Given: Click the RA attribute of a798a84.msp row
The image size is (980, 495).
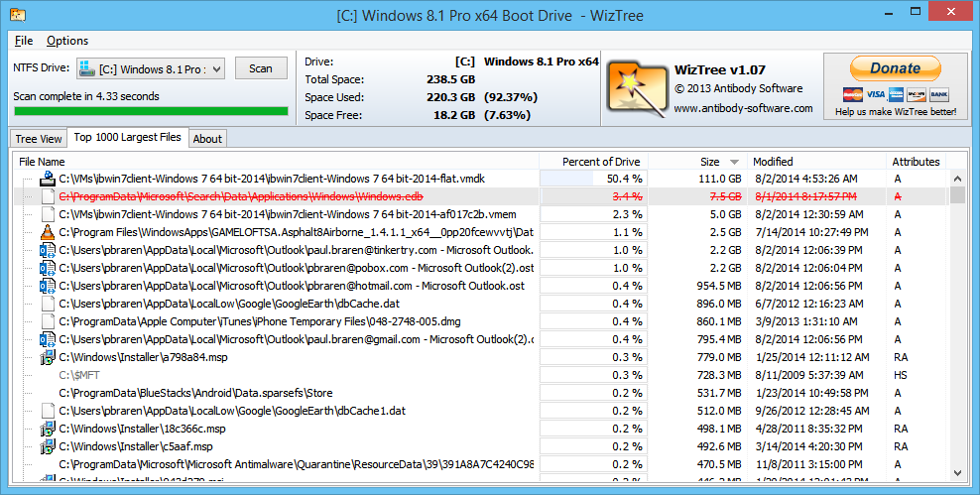Looking at the screenshot, I should pyautogui.click(x=901, y=357).
